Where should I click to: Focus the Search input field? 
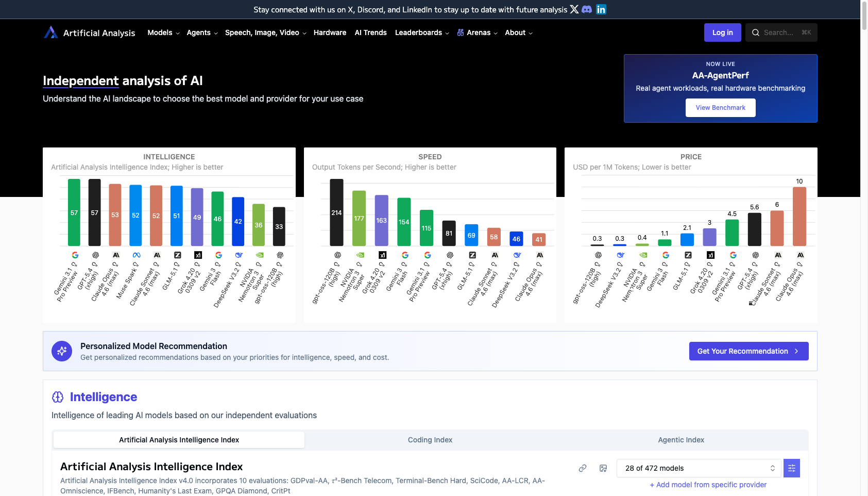click(x=781, y=32)
